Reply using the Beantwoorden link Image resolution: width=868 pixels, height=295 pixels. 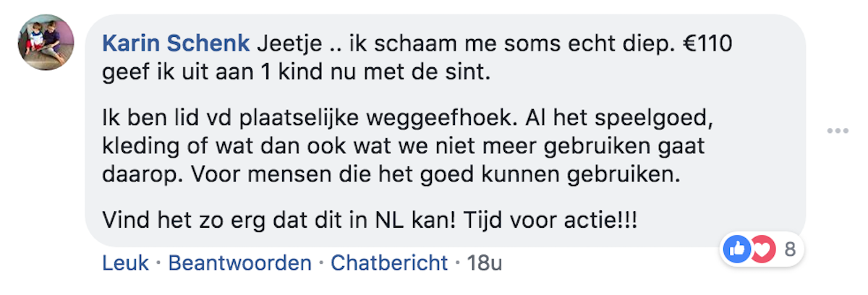[x=239, y=262]
